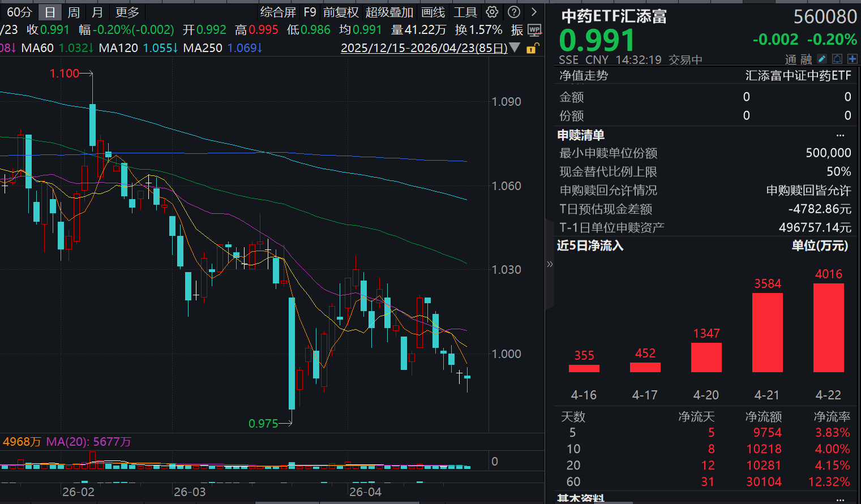861x504 pixels.
Task: Click the WP monitor icon
Action: [x=534, y=30]
